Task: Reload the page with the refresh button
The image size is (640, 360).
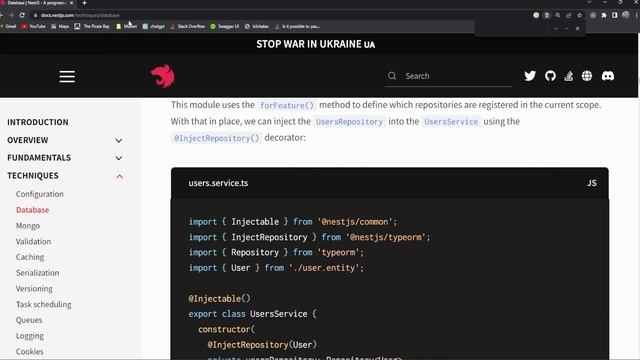Action: point(22,15)
